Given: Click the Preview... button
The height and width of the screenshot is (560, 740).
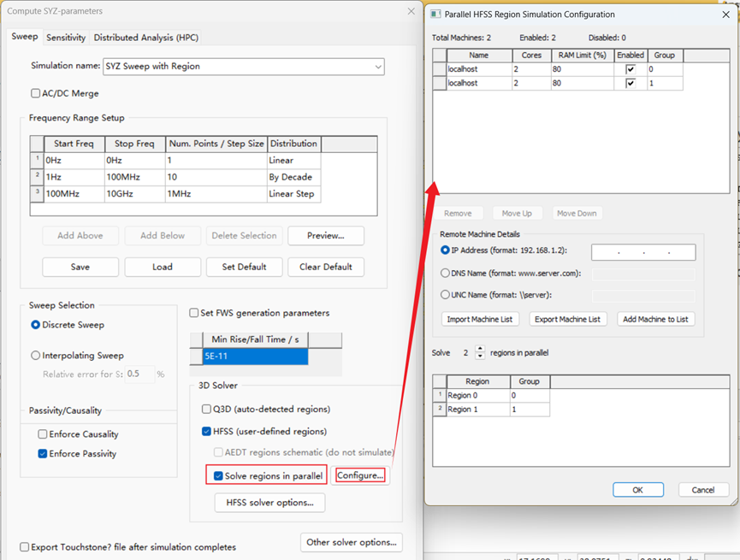Looking at the screenshot, I should [325, 236].
